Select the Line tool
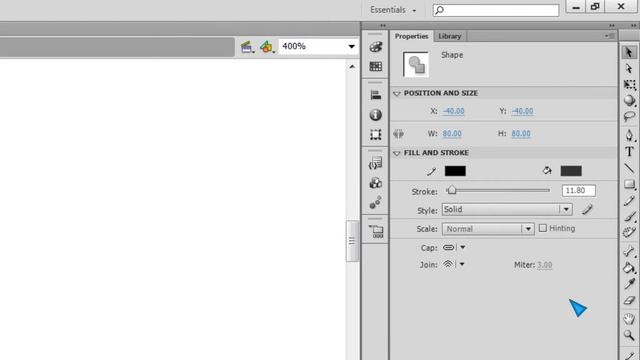This screenshot has height=360, width=640. (629, 168)
